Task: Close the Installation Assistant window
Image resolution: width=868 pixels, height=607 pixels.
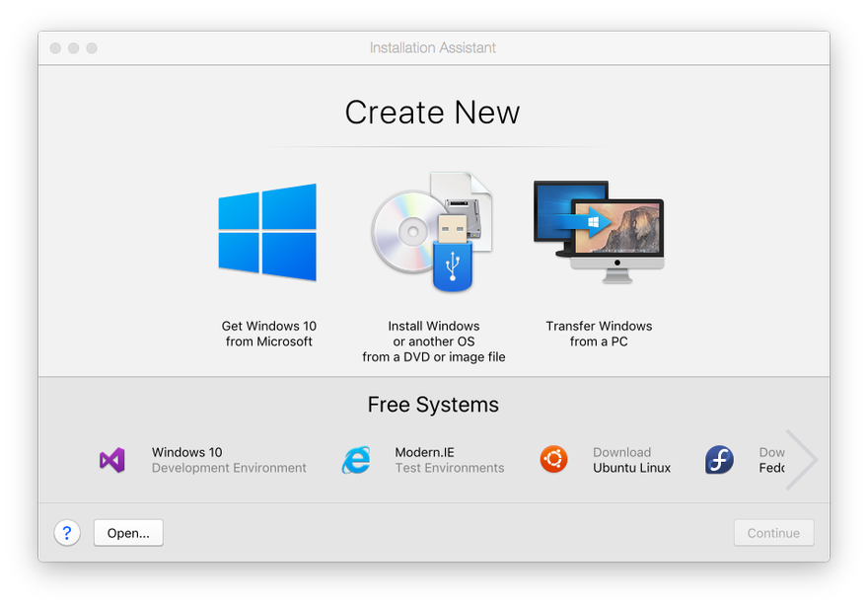Action: [55, 48]
